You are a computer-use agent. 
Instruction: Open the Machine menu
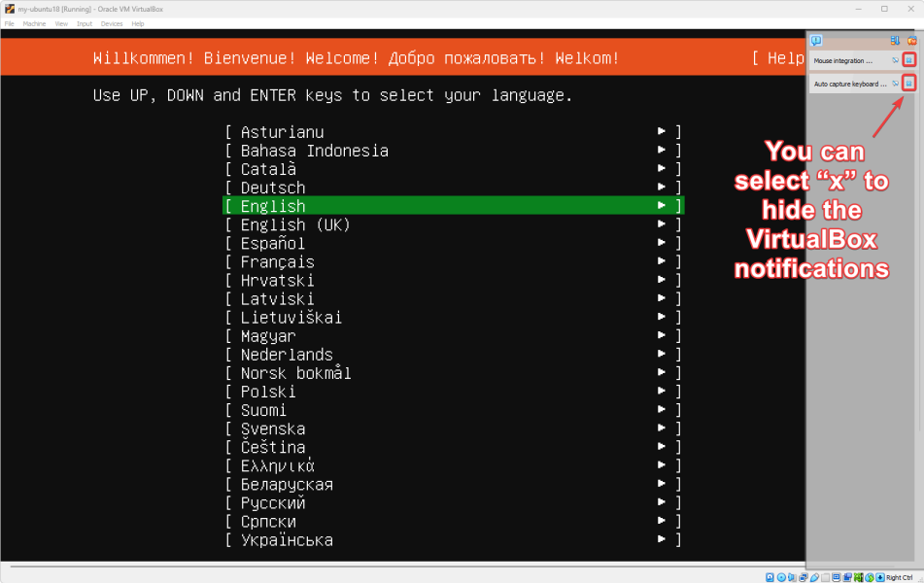(34, 23)
